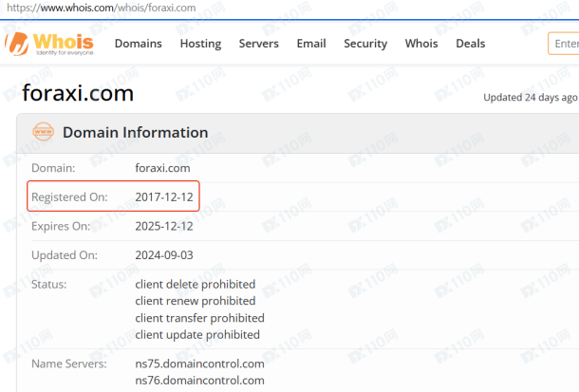The height and width of the screenshot is (392, 579).
Task: Select the 'Updated 24 days ago' text
Action: point(531,98)
